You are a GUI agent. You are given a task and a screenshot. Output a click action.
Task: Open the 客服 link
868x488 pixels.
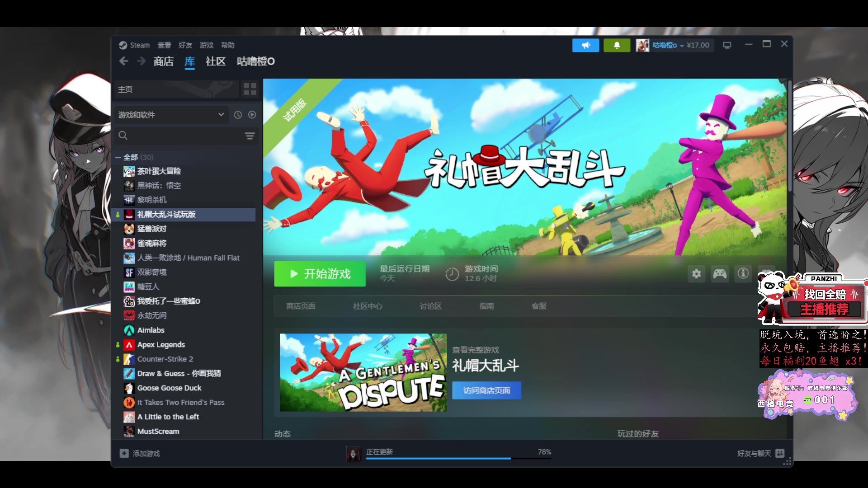539,306
